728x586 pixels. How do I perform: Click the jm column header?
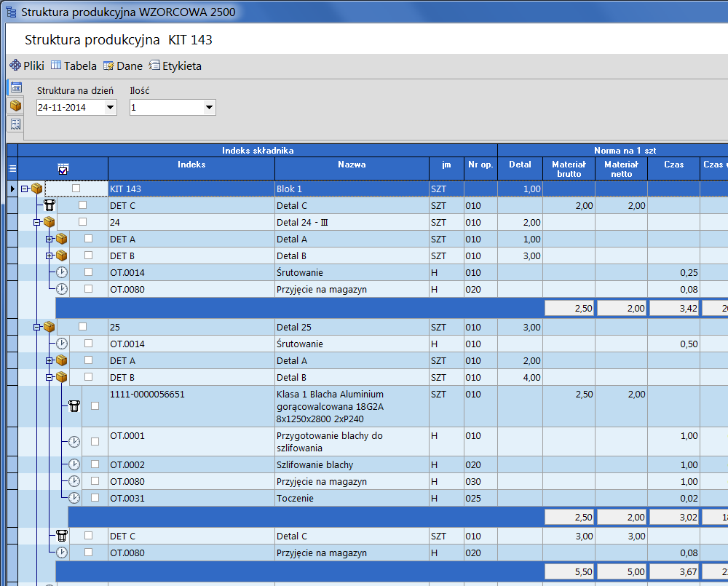click(447, 169)
